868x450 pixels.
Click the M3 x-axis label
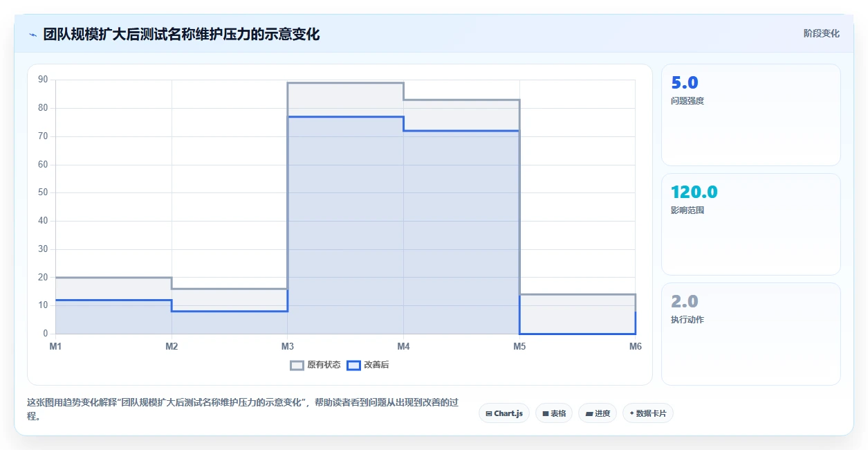click(287, 347)
